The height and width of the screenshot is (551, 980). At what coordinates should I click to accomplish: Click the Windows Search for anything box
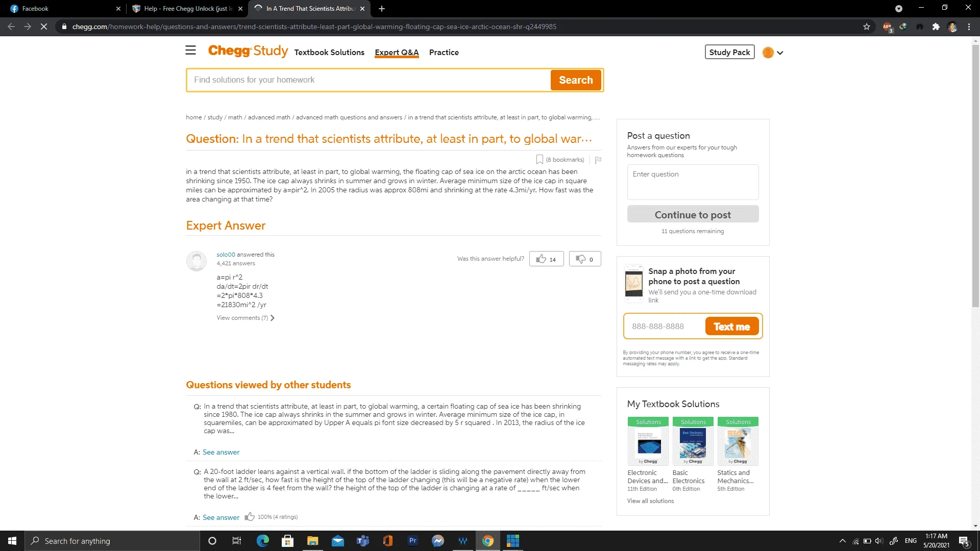point(112,541)
